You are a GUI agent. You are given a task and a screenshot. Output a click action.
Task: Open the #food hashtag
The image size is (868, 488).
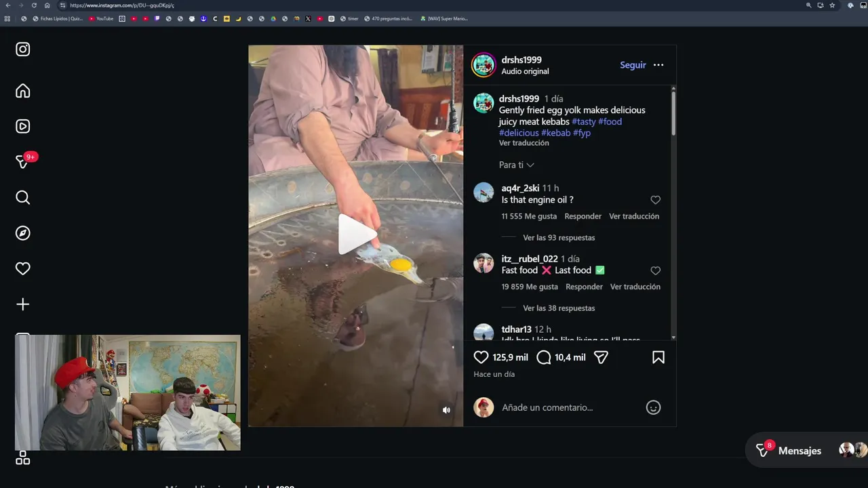click(610, 121)
